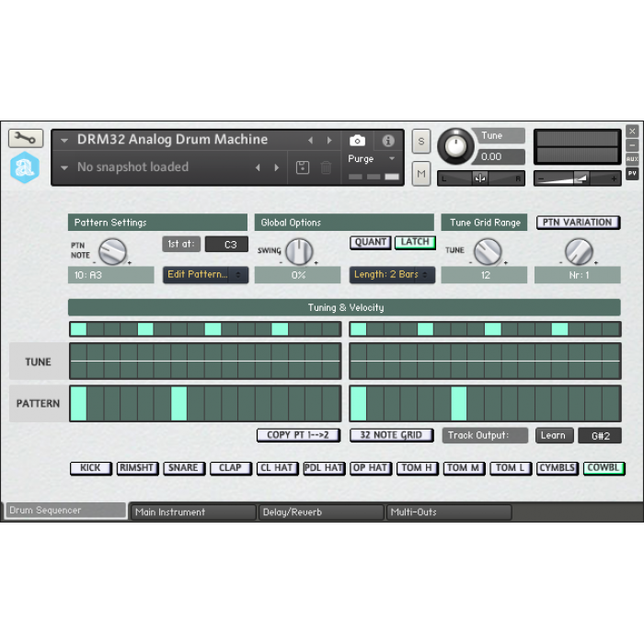Click the COPY PT 1-->2 button
Viewport: 644px width, 644px height.
[298, 435]
